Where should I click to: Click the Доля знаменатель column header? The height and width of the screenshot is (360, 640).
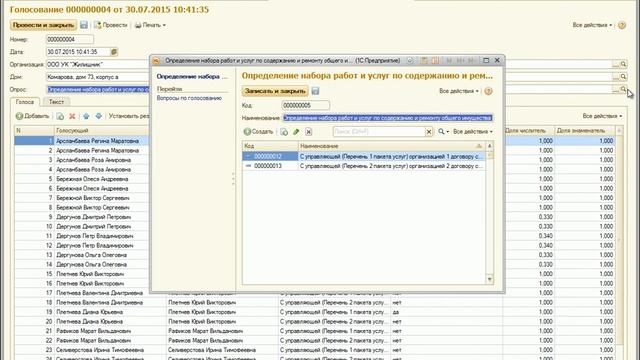pyautogui.click(x=584, y=131)
